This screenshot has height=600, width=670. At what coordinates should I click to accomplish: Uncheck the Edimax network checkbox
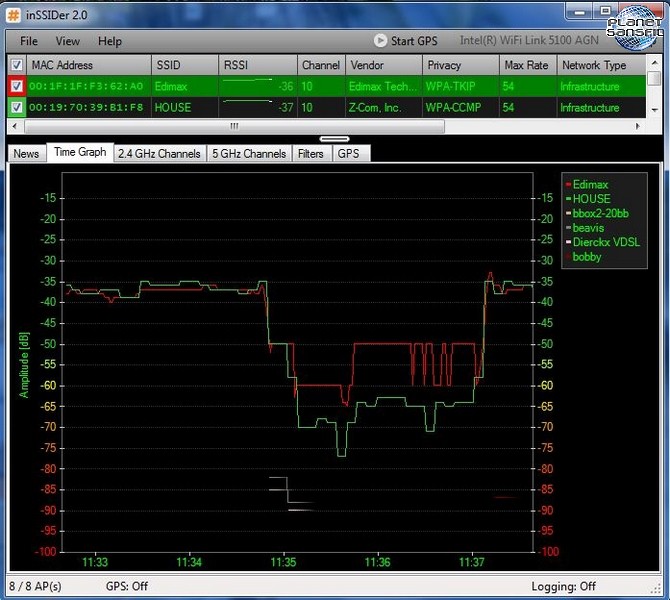click(x=16, y=86)
